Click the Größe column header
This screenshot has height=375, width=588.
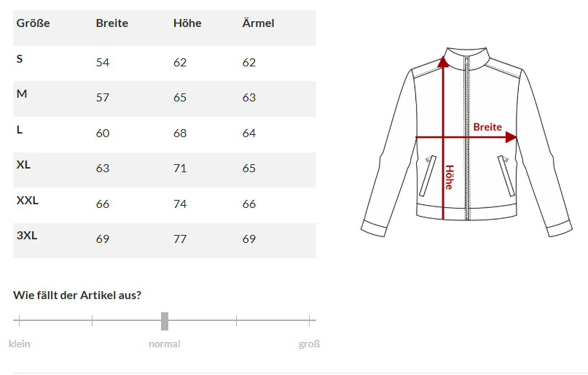click(34, 23)
